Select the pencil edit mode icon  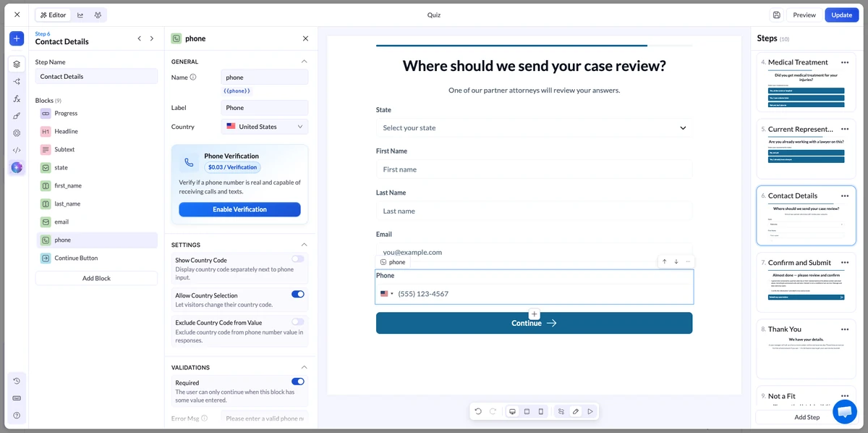tap(576, 411)
